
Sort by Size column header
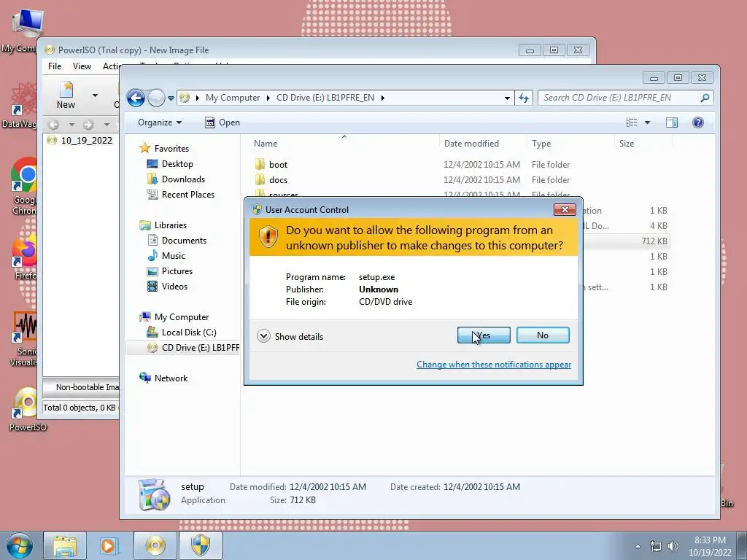tap(627, 144)
